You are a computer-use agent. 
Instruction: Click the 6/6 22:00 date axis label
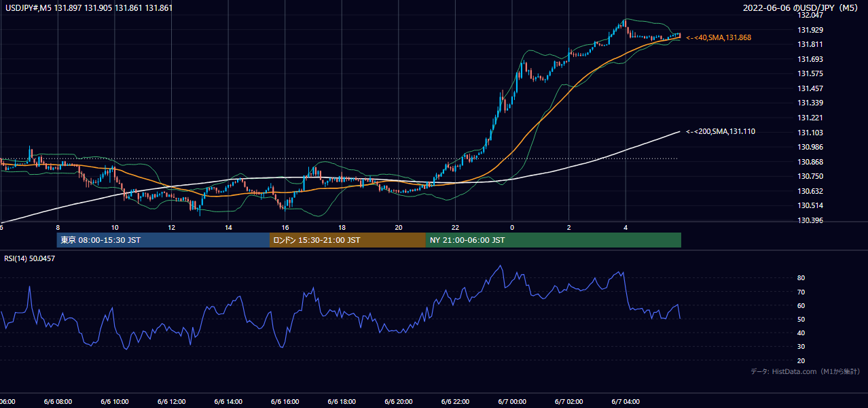point(455,401)
